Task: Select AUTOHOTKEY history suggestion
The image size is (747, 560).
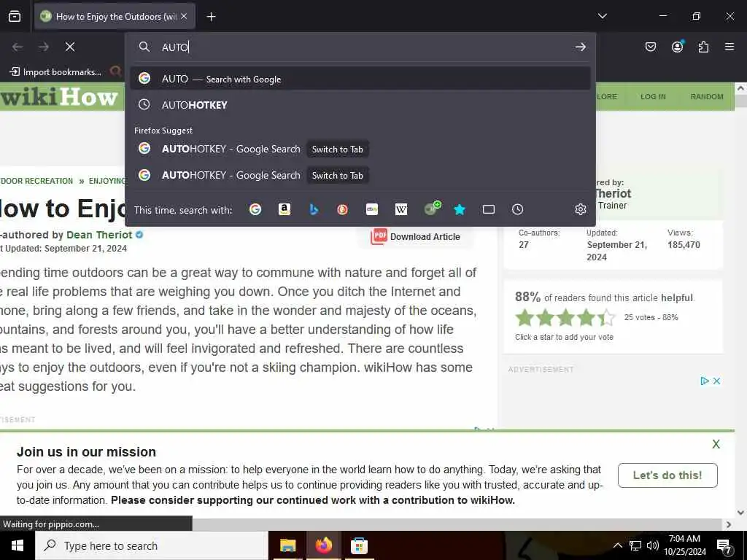Action: pos(360,105)
